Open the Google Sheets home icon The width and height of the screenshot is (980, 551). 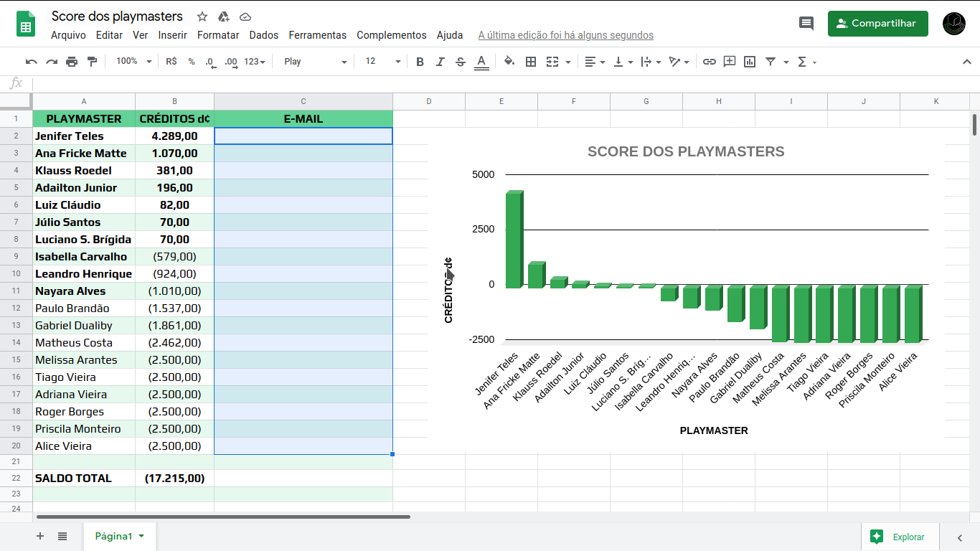(26, 24)
